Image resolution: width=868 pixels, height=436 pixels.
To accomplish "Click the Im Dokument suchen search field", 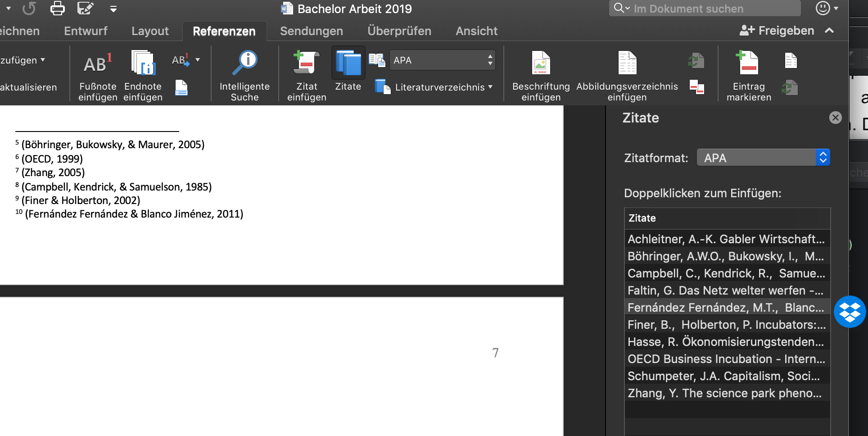I will click(x=705, y=9).
